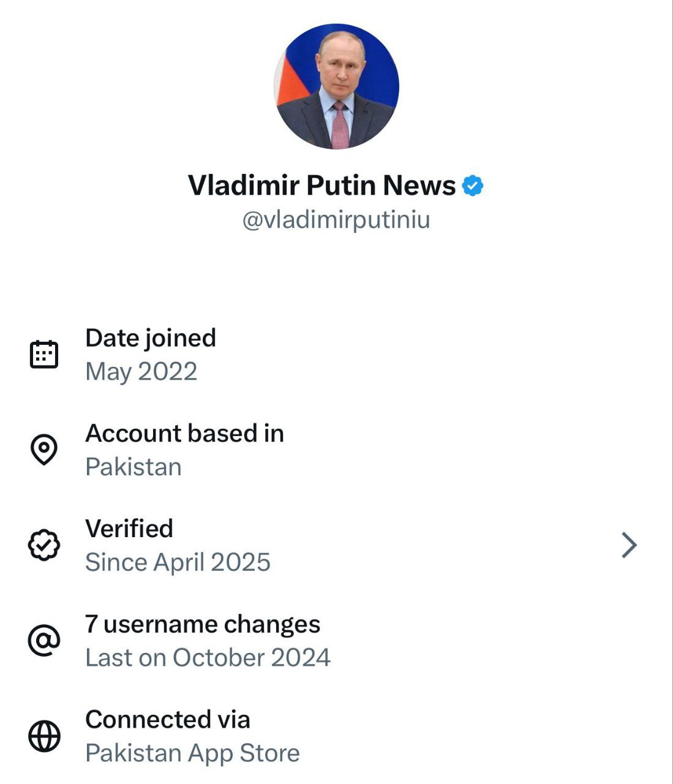Click the location pin icon
The width and height of the screenshot is (673, 784).
pos(44,450)
